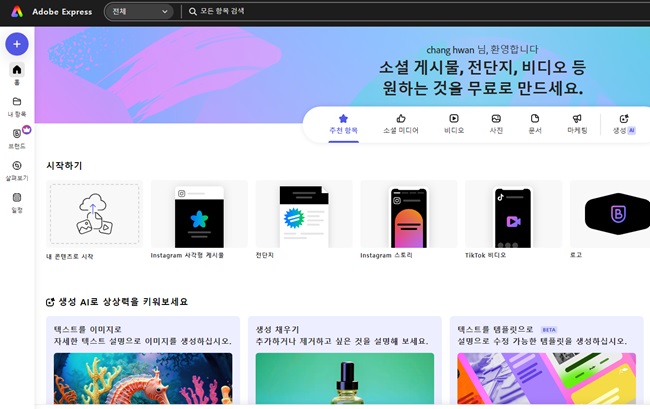Open Instagram 사각형 게시물 template thumbnail
Image resolution: width=650 pixels, height=409 pixels.
tap(199, 214)
